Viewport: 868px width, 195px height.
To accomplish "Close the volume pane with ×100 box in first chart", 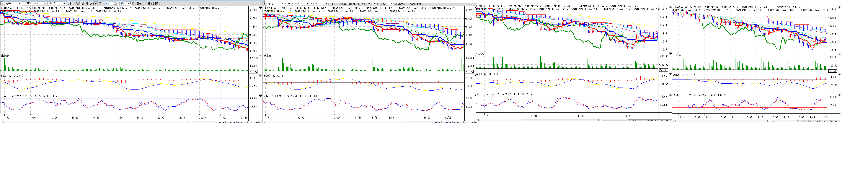I will (x=253, y=72).
